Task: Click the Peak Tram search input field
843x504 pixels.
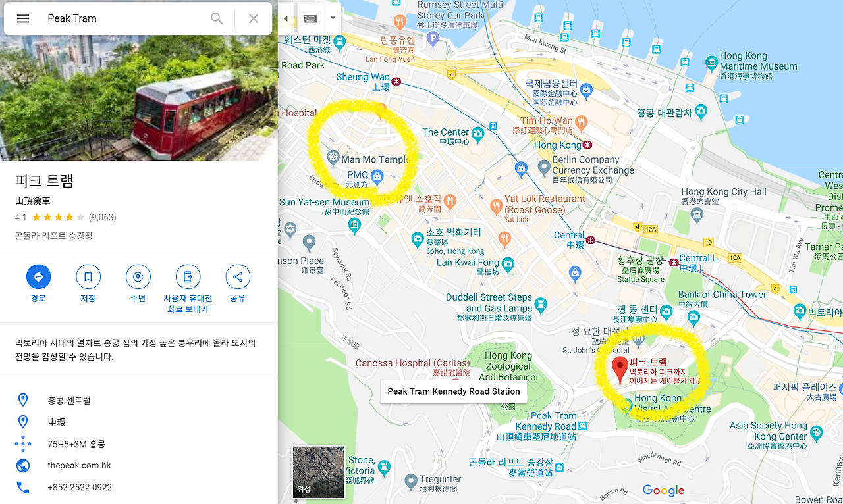Action: 125,18
